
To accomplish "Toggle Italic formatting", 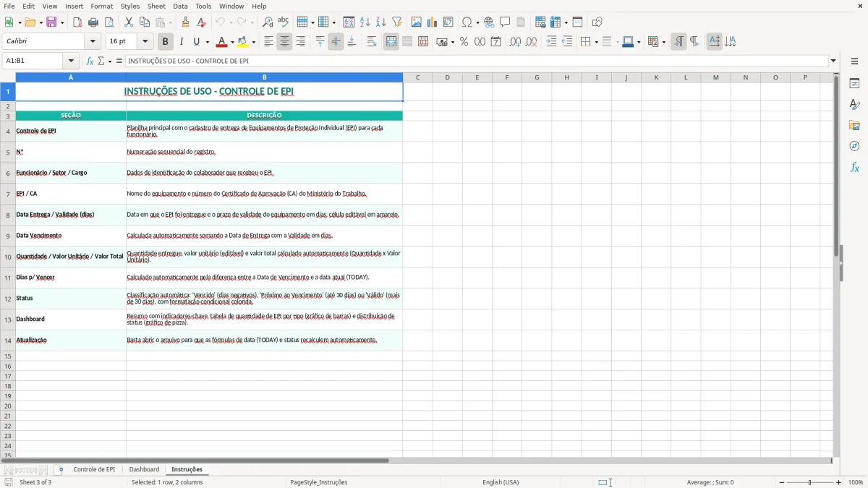I will point(182,42).
